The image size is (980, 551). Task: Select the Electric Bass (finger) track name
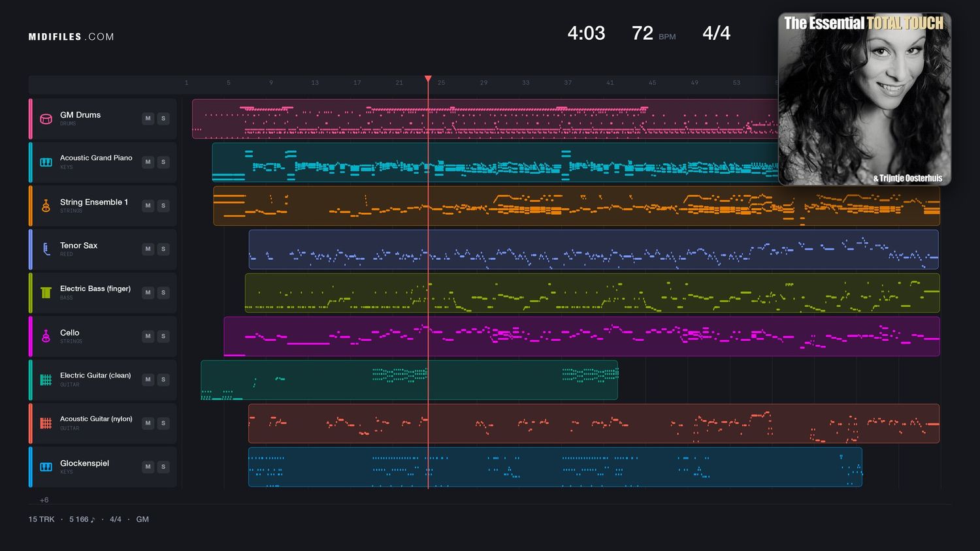tap(95, 289)
